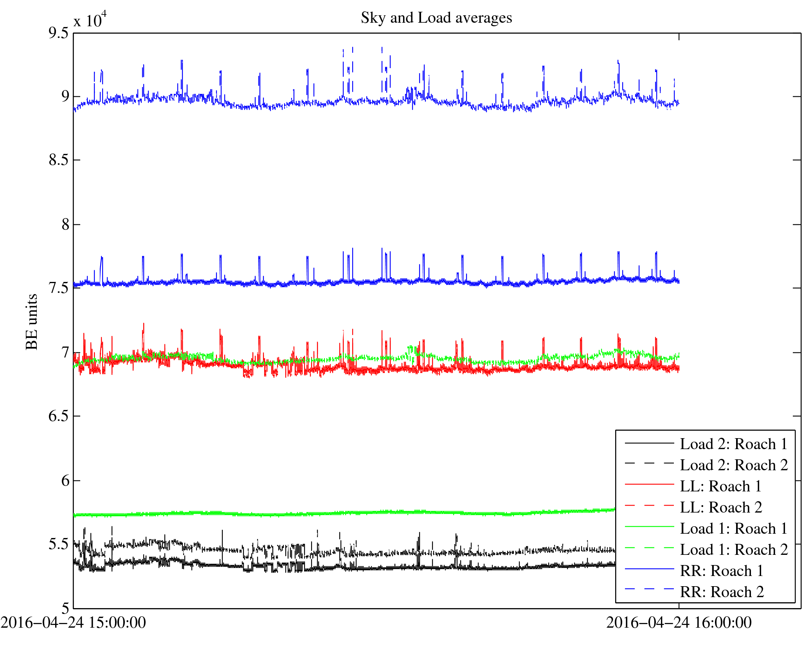812x659 pixels.
Task: Click the 7.5 y-axis tick label
Action: tap(58, 288)
